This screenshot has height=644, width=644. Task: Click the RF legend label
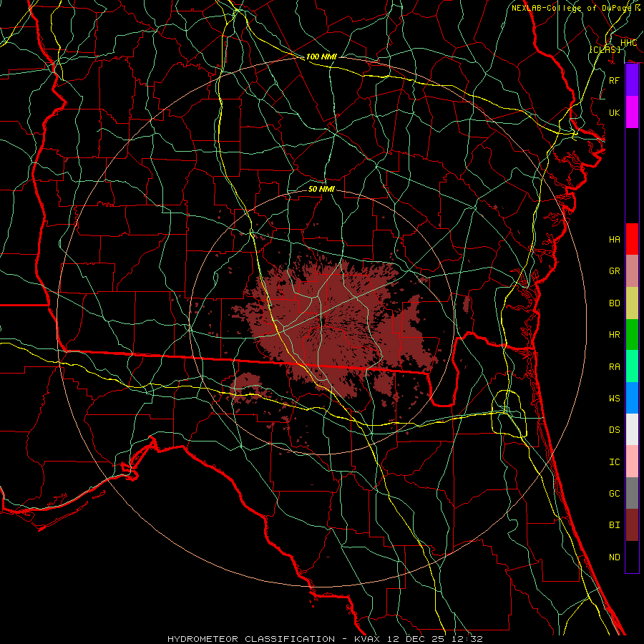coord(615,80)
